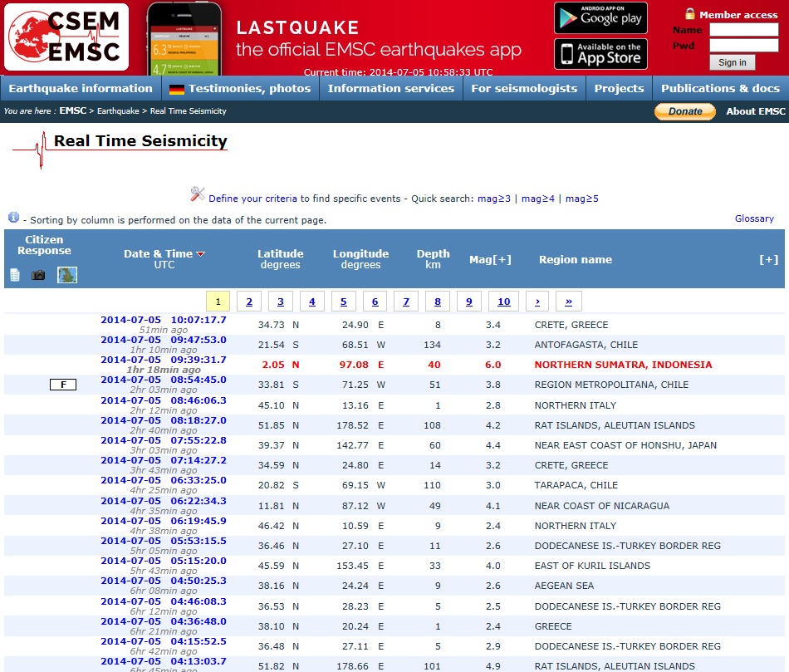
Task: Click the Name input field
Action: point(743,29)
